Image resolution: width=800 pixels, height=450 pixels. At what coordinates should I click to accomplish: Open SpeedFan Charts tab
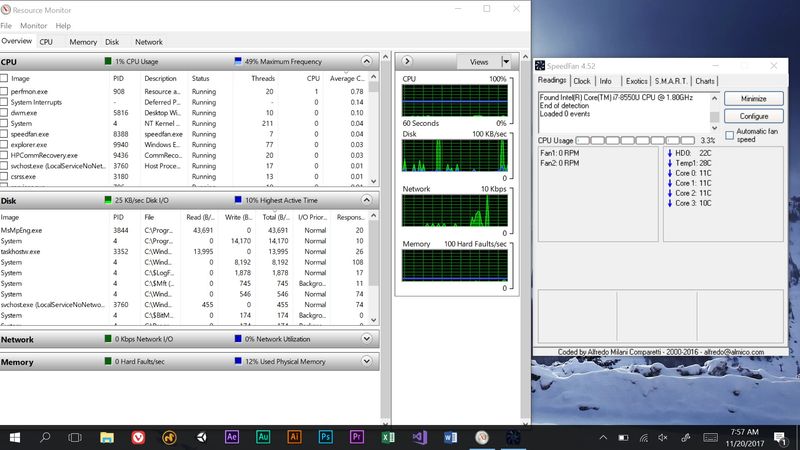point(705,81)
